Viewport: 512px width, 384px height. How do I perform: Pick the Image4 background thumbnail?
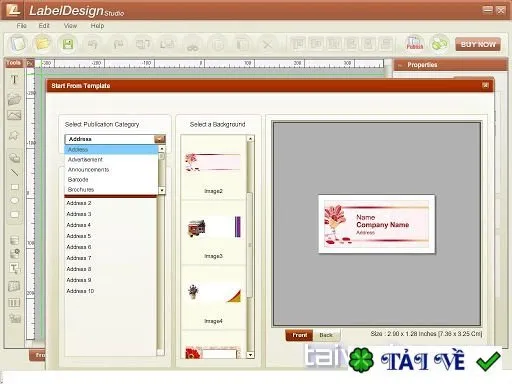point(214,293)
